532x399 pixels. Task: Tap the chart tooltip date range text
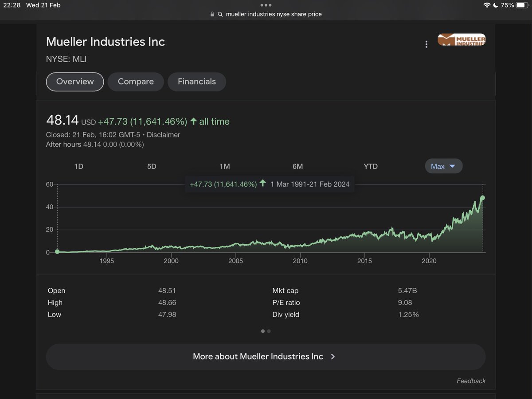pos(310,184)
